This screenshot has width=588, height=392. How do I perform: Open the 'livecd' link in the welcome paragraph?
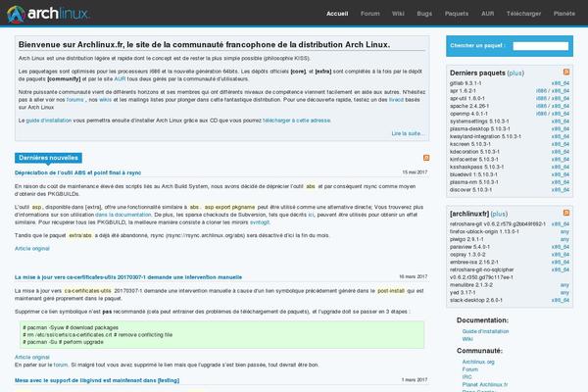[x=396, y=100]
